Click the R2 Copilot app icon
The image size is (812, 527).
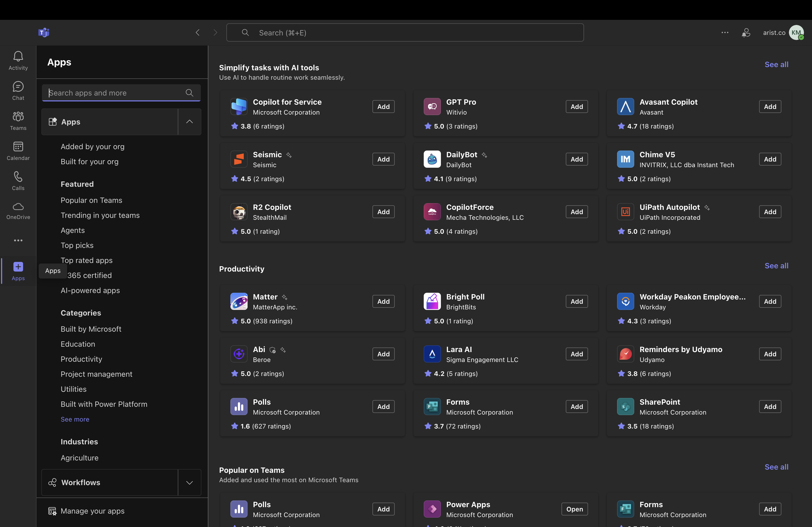(x=239, y=212)
